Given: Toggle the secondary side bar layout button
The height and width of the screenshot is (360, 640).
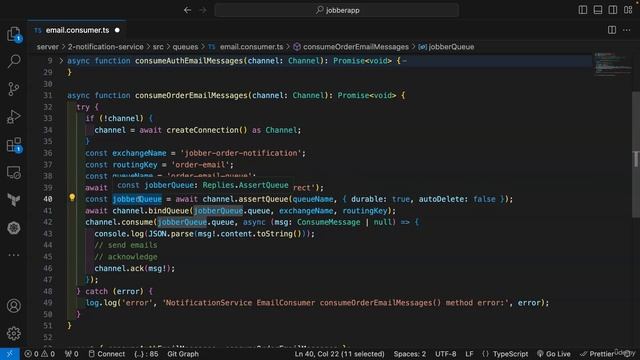Looking at the screenshot, I should (x=613, y=10).
